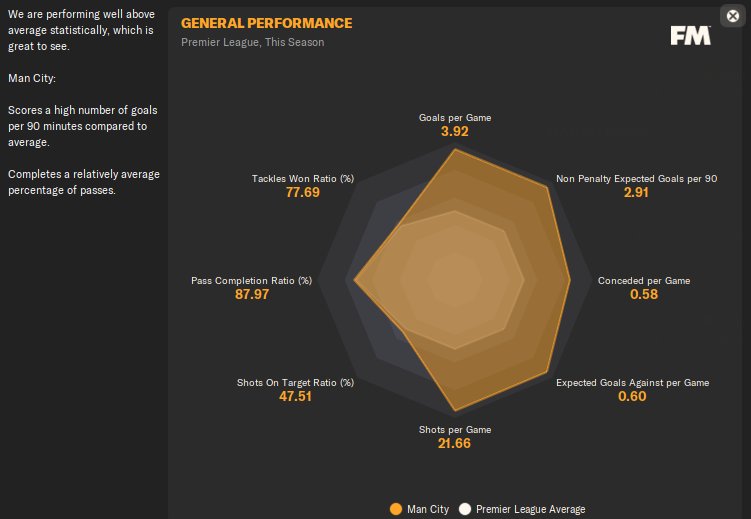The height and width of the screenshot is (519, 751).
Task: Select Expected Goals Against per Game label
Action: 632,382
